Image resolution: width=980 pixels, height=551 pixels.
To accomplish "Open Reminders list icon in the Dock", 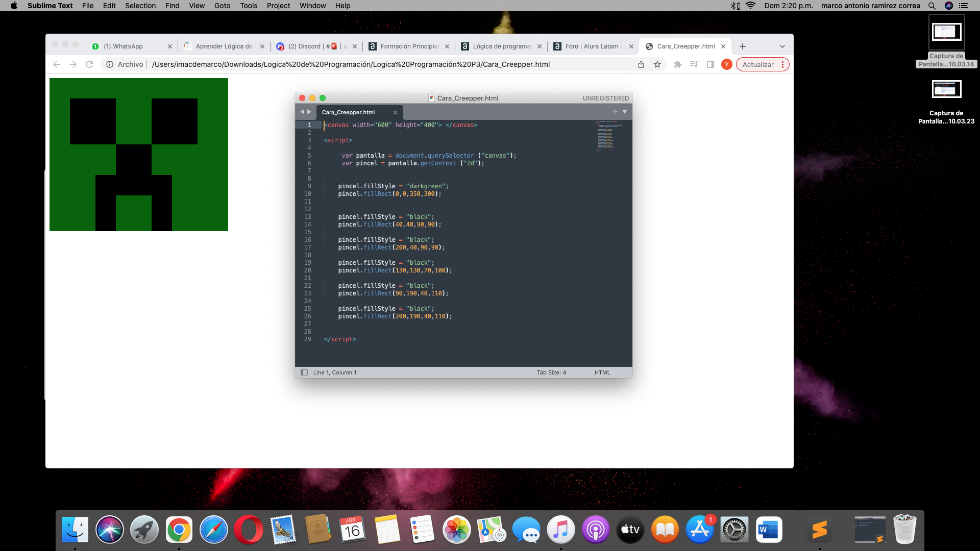I will pyautogui.click(x=422, y=530).
